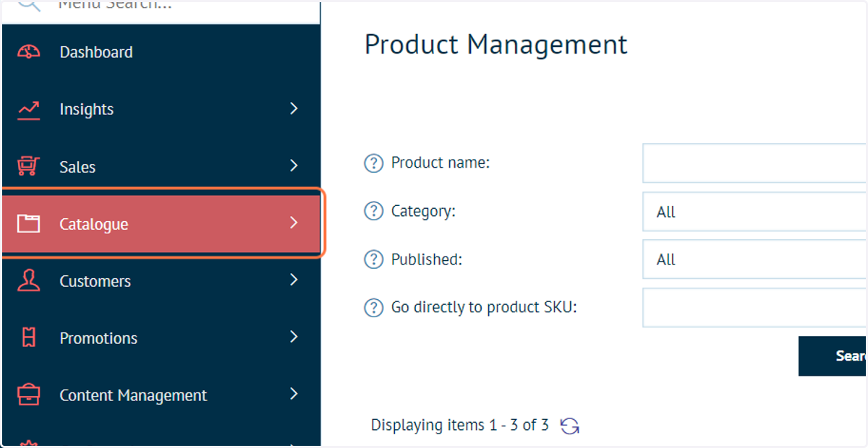
Task: Click the Customers person icon
Action: (x=28, y=280)
